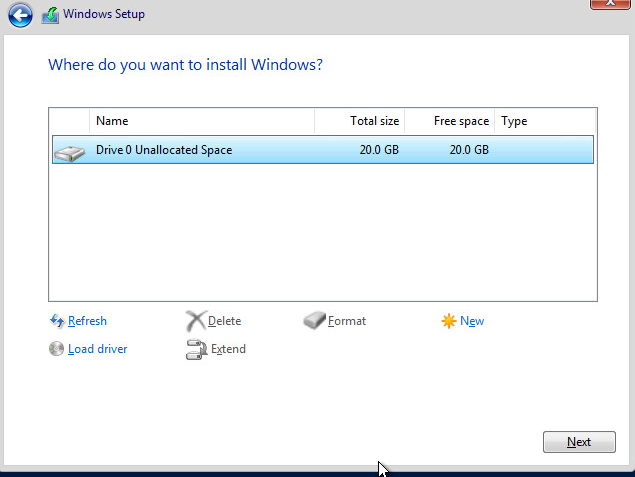The height and width of the screenshot is (477, 635).
Task: Click the Total size column header
Action: 374,121
